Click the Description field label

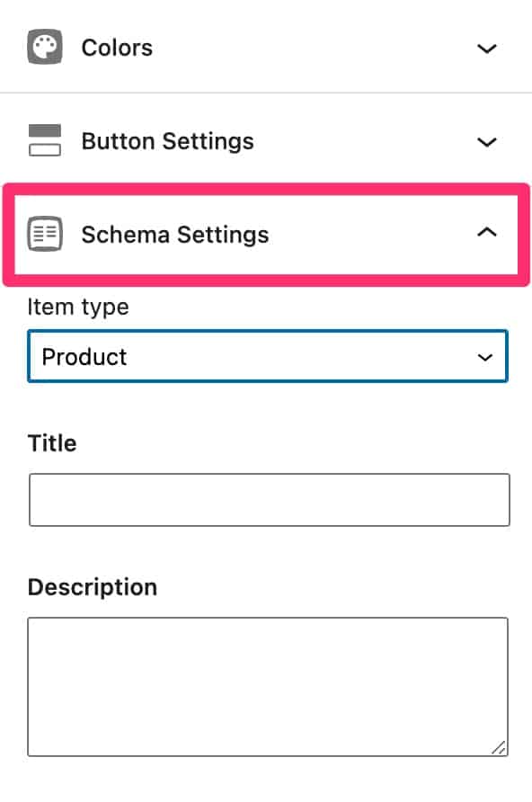(x=93, y=587)
